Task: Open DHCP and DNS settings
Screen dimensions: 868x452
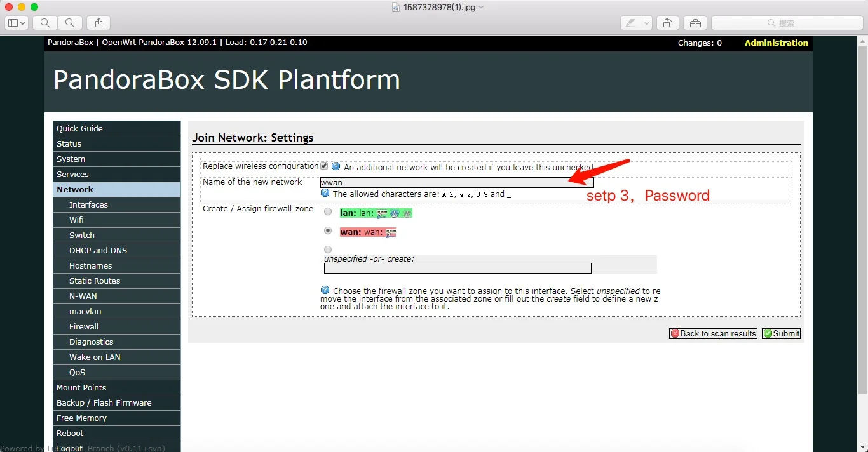Action: pyautogui.click(x=117, y=250)
